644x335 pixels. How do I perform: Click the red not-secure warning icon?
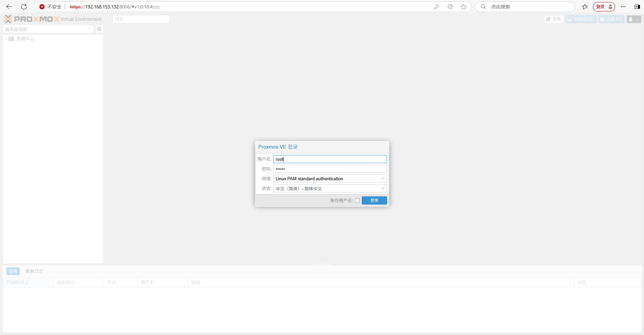(x=42, y=7)
